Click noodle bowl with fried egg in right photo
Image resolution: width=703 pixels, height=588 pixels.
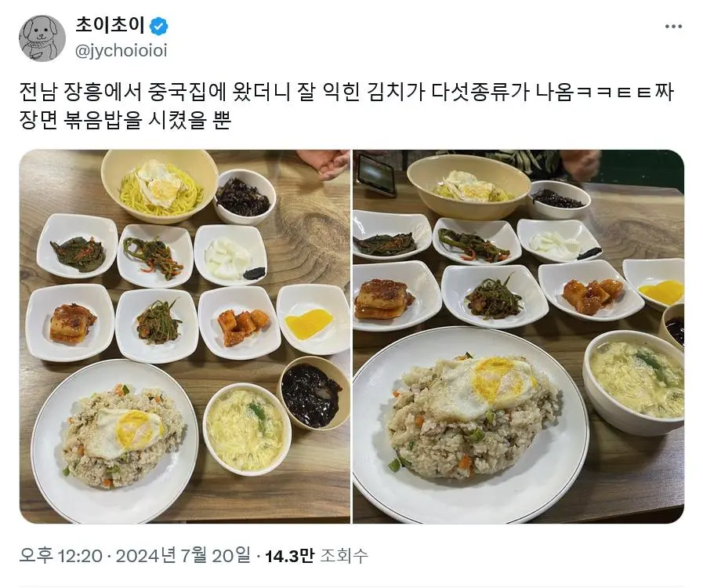tap(469, 185)
